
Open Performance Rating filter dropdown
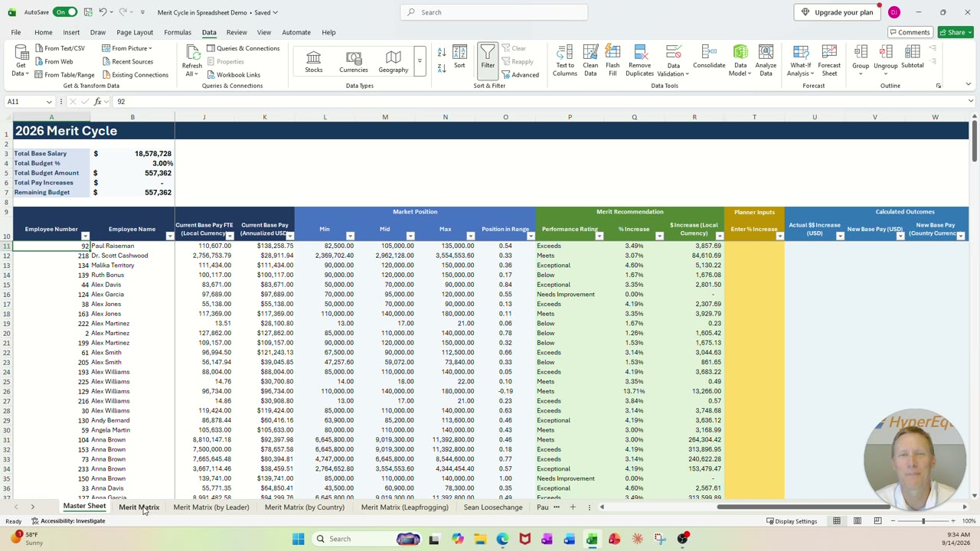point(599,236)
